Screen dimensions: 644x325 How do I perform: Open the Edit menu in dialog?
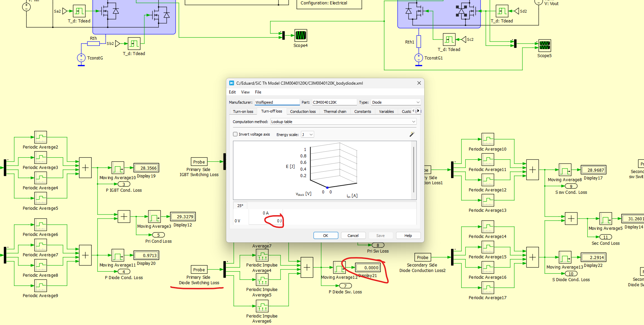tap(232, 92)
